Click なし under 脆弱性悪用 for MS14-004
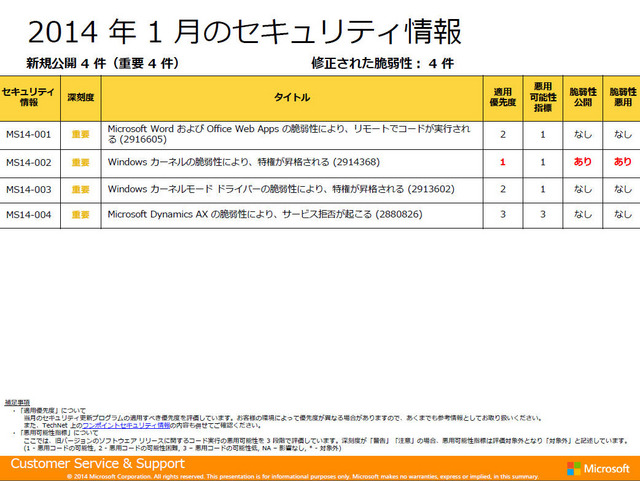 (x=623, y=214)
